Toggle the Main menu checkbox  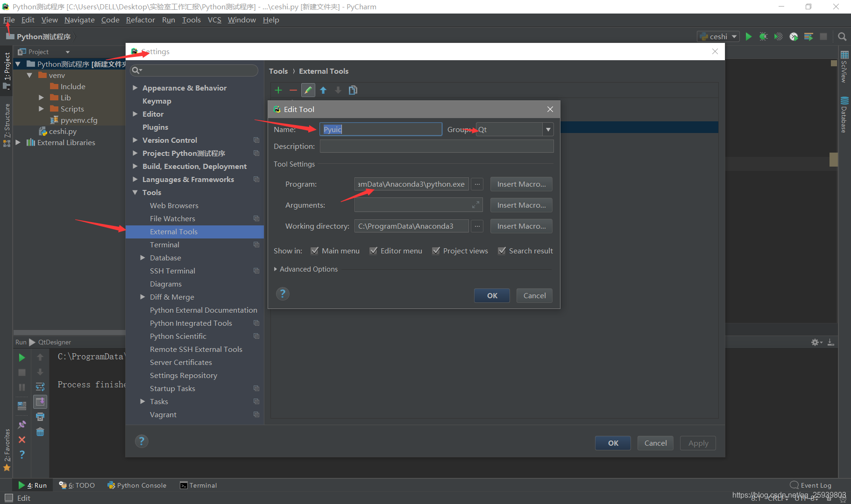[x=315, y=251]
